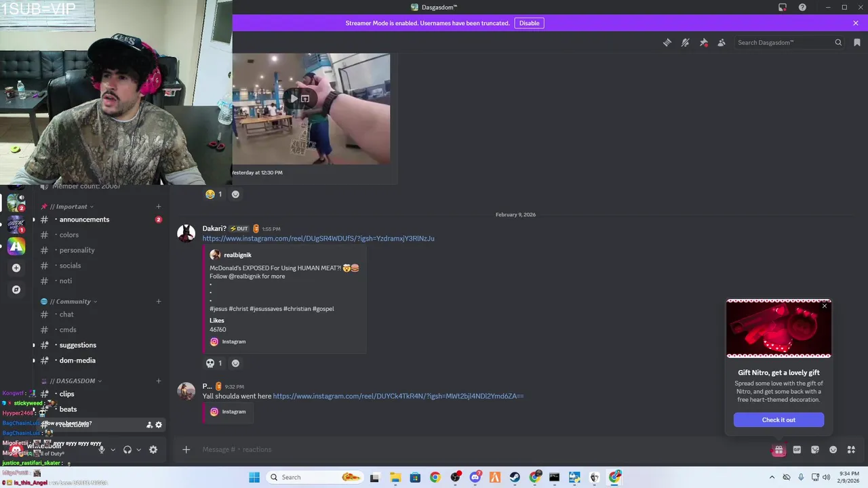Disable Streamer Mode button
Image resolution: width=868 pixels, height=488 pixels.
529,23
